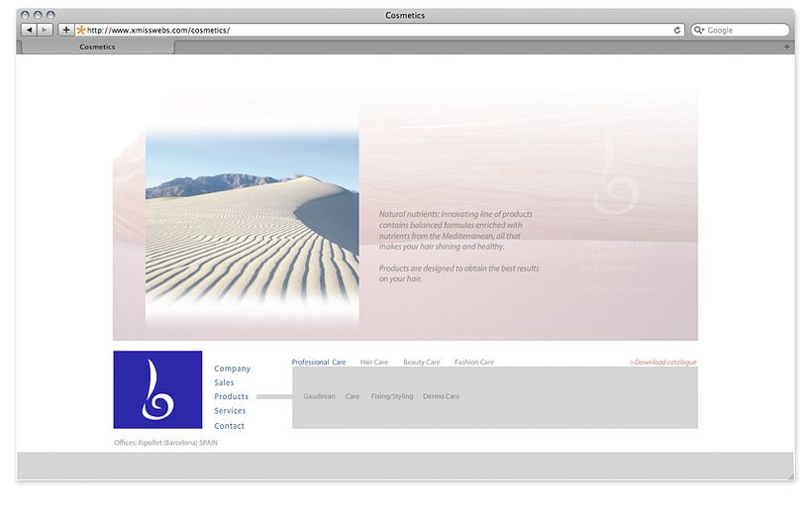Click the URL address field
This screenshot has height=524, width=812.
coord(380,30)
